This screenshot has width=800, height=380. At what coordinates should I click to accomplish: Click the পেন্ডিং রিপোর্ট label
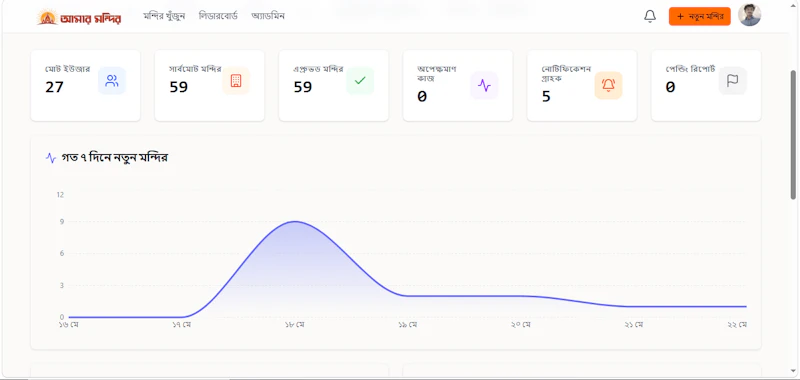[690, 69]
